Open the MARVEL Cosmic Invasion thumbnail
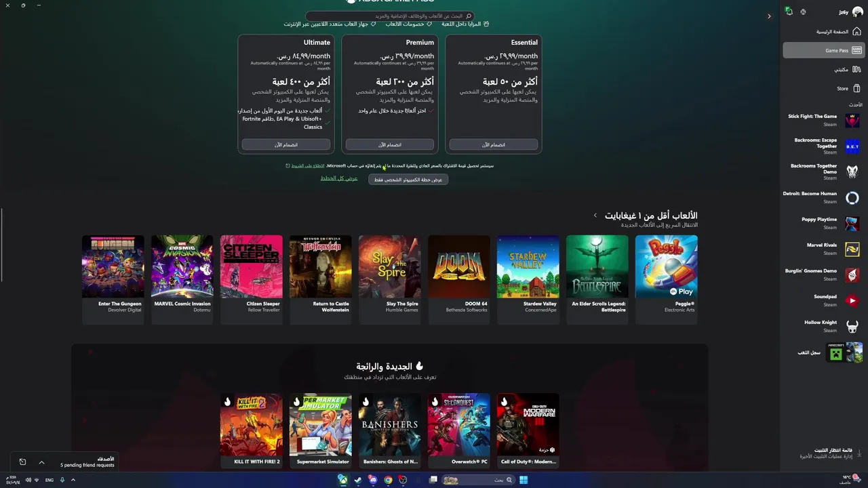Screen dimensions: 868x488 pyautogui.click(x=182, y=266)
